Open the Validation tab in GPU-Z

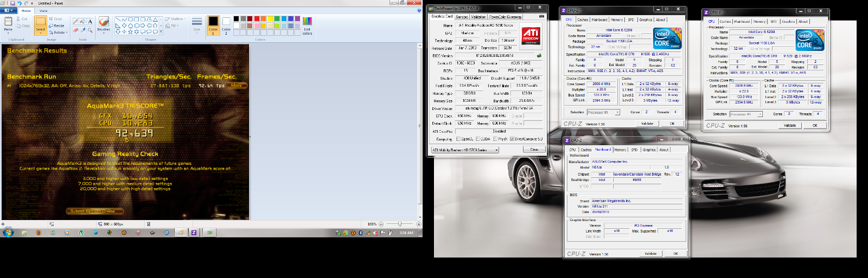[x=478, y=16]
